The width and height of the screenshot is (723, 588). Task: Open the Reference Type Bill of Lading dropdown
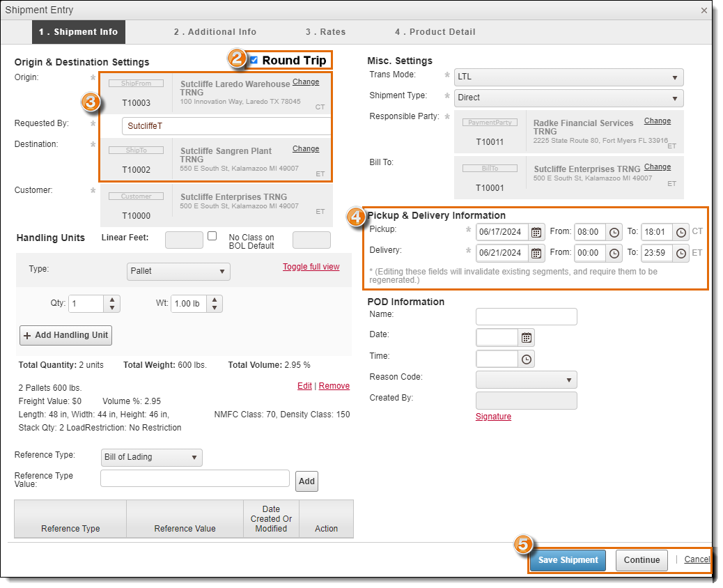point(152,458)
